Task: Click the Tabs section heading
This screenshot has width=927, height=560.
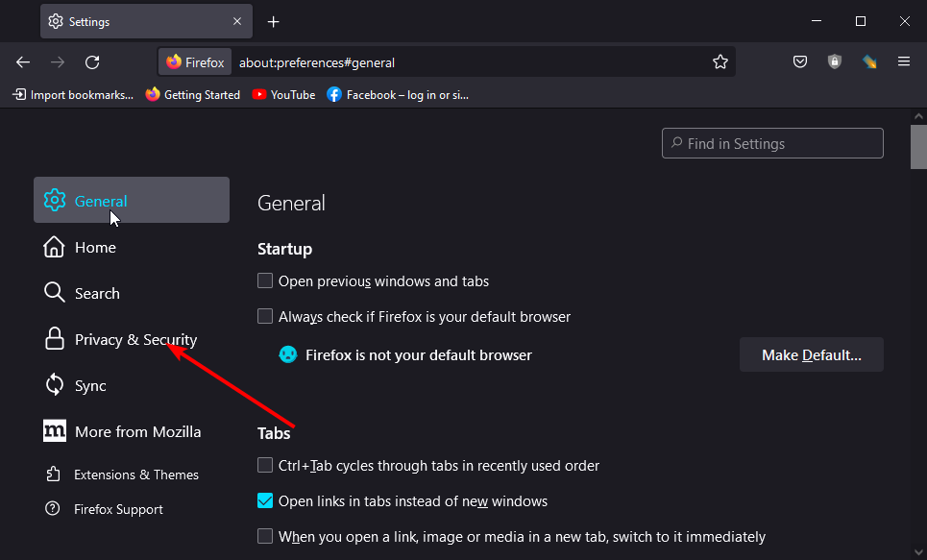Action: coord(274,433)
